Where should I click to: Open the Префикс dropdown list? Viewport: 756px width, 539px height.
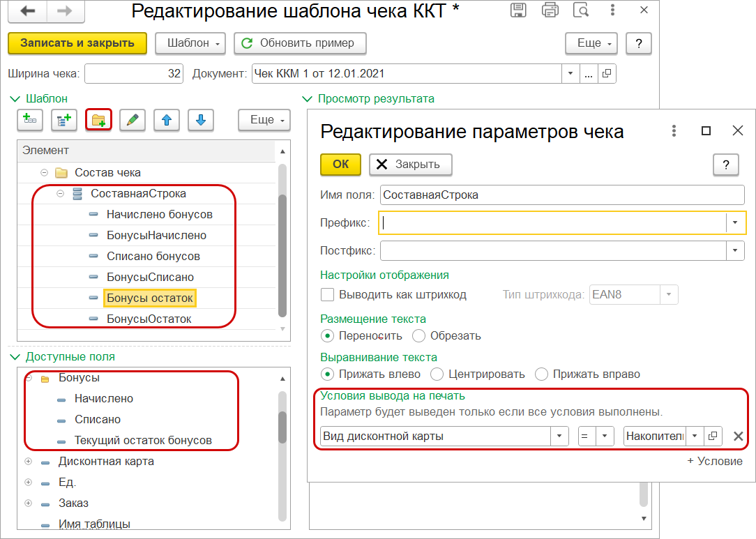(735, 223)
